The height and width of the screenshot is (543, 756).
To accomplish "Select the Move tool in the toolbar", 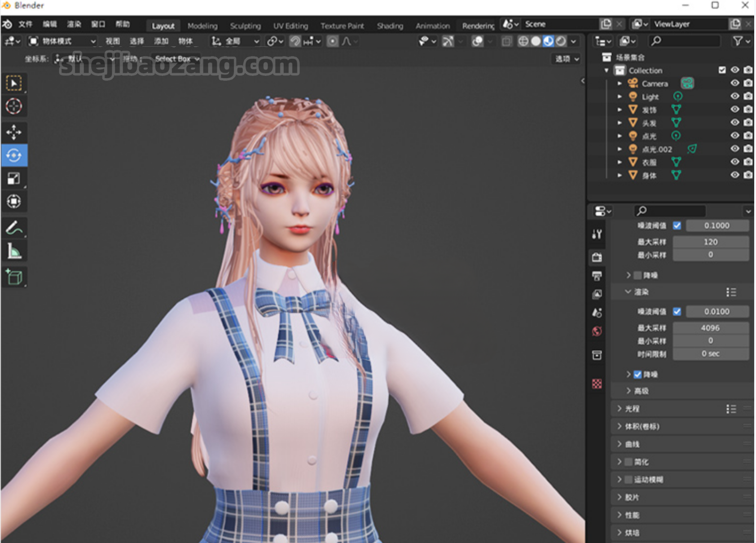I will coord(14,132).
